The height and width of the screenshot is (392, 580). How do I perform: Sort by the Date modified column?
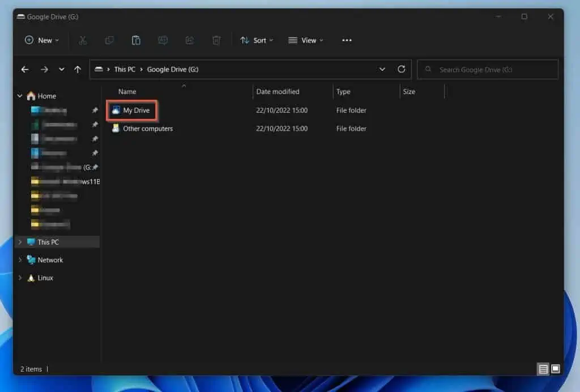278,92
